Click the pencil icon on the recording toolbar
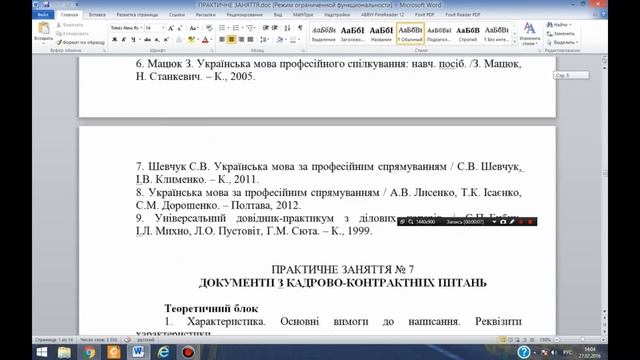Viewport: 640px width, 360px height. [x=512, y=222]
